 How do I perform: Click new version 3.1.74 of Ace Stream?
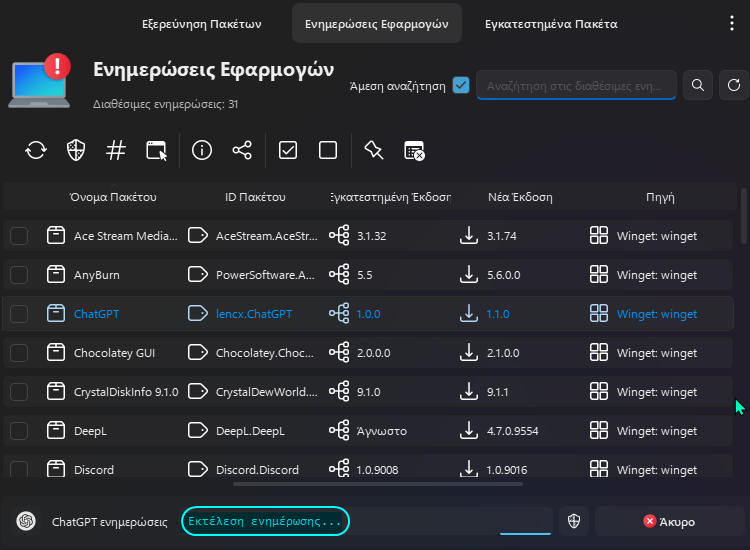click(x=501, y=236)
